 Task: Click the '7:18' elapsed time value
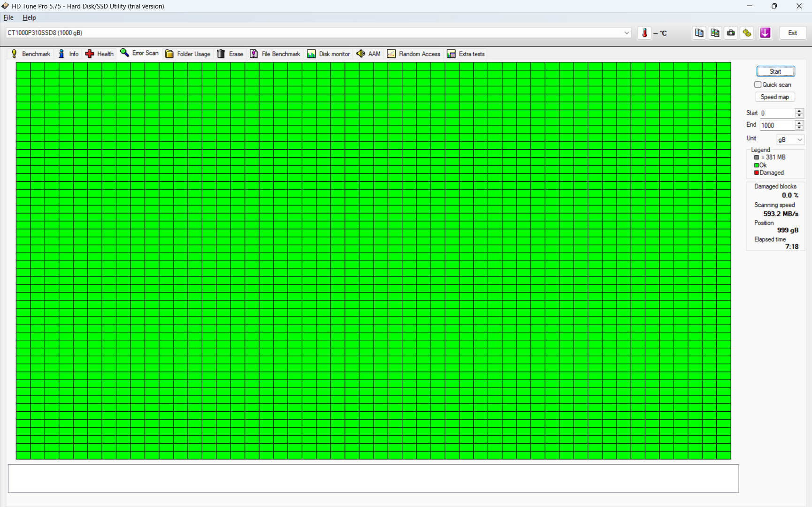tap(792, 246)
